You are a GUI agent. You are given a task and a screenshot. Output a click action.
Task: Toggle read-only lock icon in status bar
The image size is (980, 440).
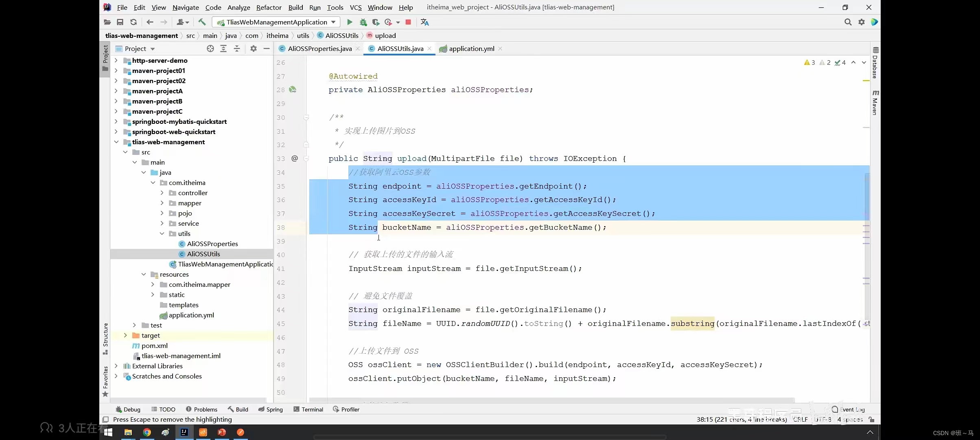[x=871, y=419]
